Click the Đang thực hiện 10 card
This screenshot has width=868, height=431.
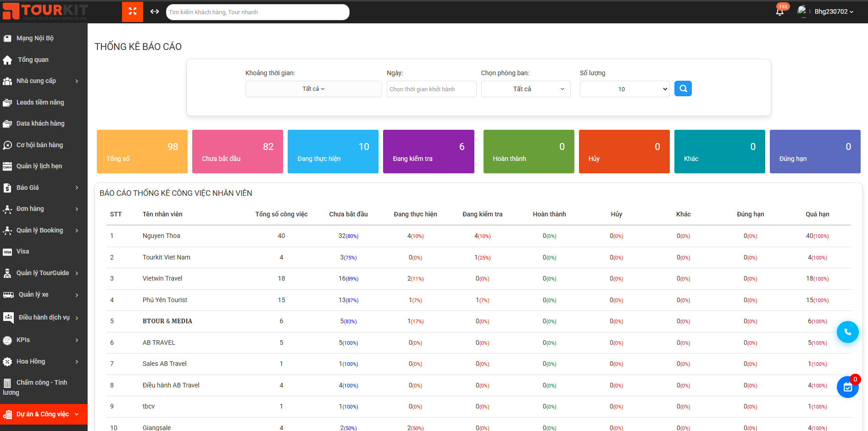[333, 151]
